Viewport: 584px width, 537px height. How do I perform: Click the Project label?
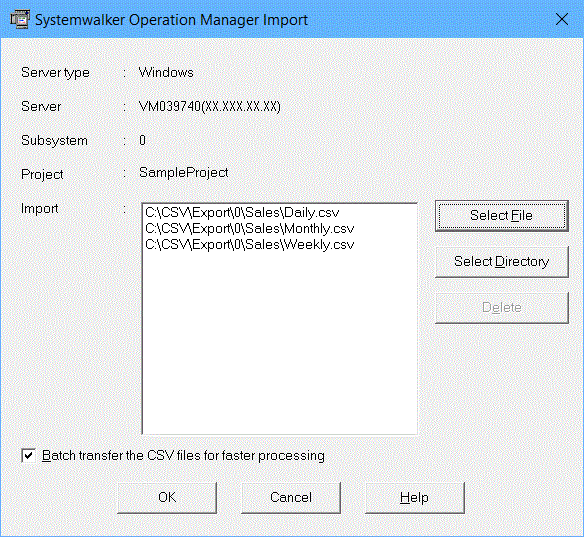(42, 175)
